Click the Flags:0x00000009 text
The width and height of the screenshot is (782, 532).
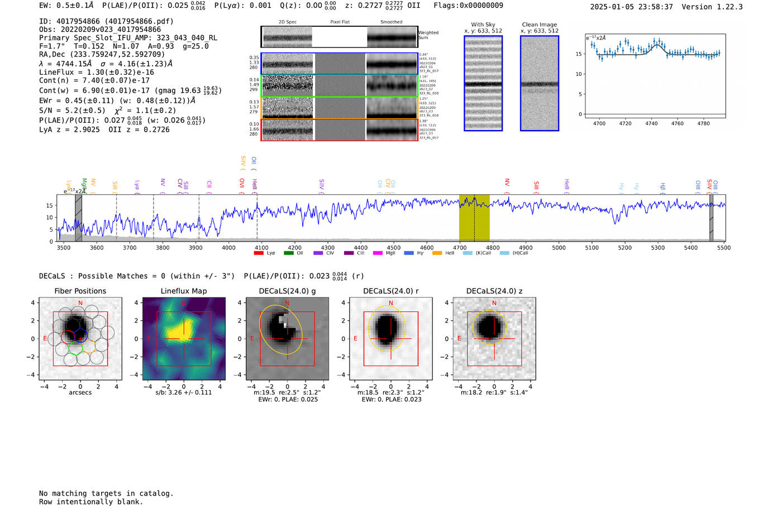click(468, 5)
